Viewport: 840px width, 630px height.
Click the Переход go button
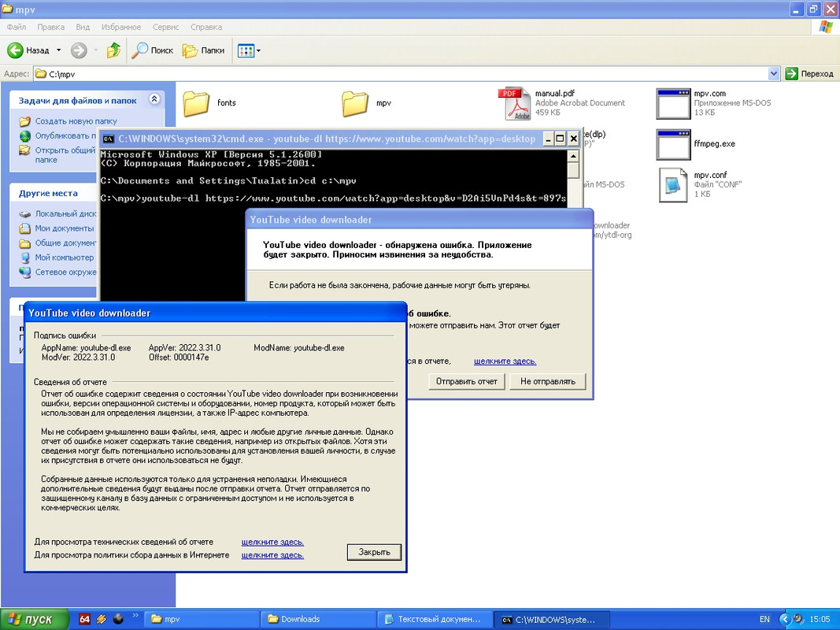pos(809,74)
